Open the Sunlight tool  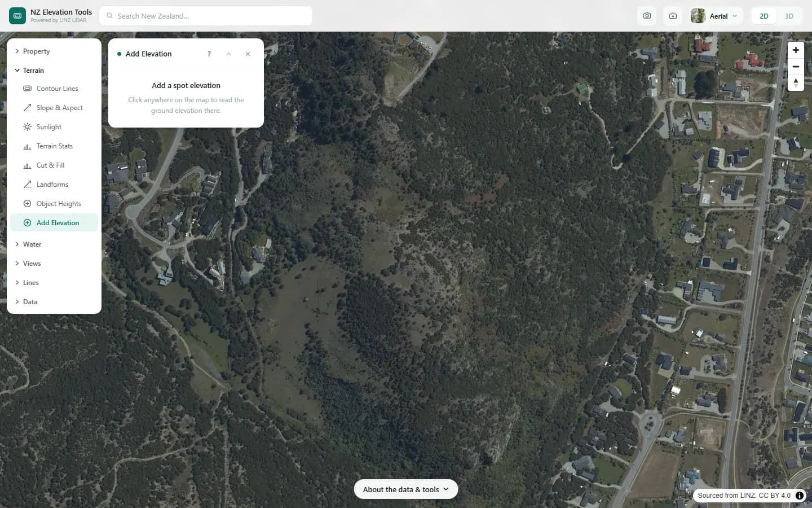click(x=54, y=127)
